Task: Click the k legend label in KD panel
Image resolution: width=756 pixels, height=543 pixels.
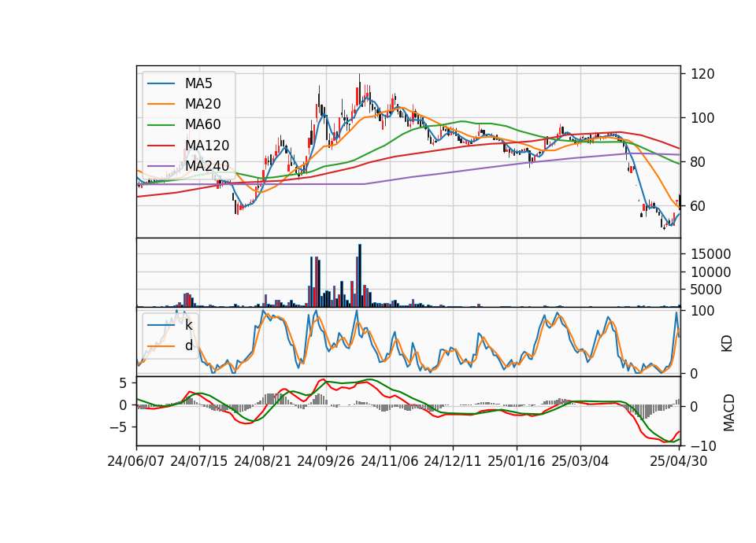Action: tap(189, 325)
